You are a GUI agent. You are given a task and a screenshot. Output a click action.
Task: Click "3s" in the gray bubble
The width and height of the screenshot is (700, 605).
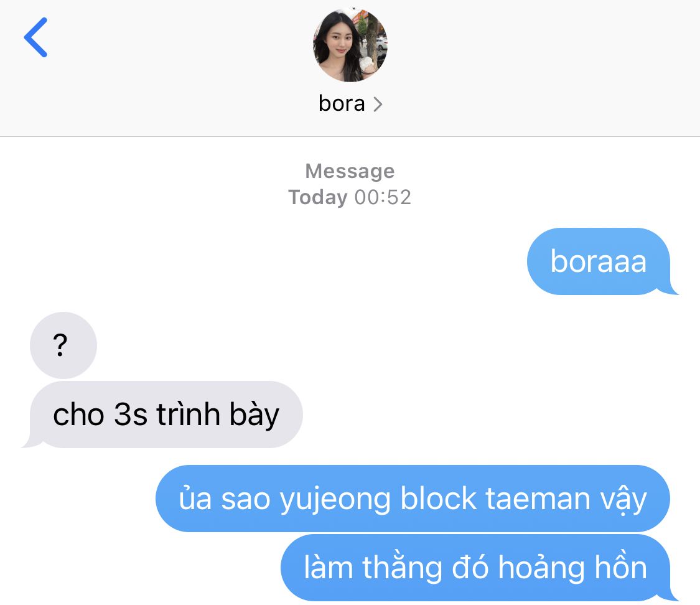[131, 415]
